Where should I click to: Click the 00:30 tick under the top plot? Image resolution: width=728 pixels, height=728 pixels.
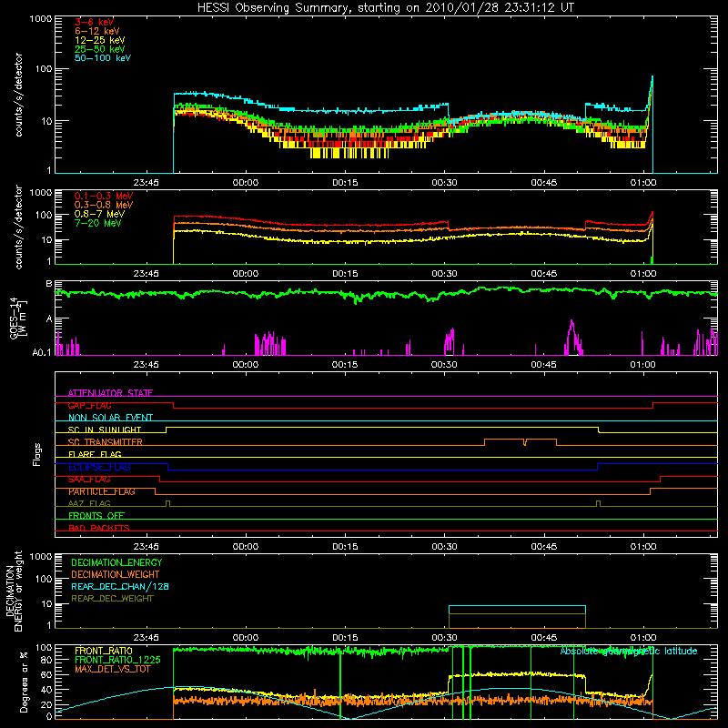point(444,183)
